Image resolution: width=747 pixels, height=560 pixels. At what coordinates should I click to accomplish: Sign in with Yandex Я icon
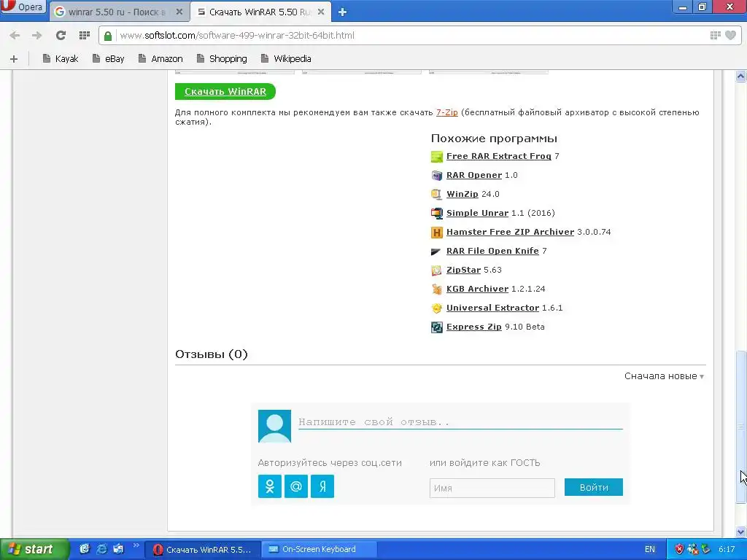pos(322,486)
